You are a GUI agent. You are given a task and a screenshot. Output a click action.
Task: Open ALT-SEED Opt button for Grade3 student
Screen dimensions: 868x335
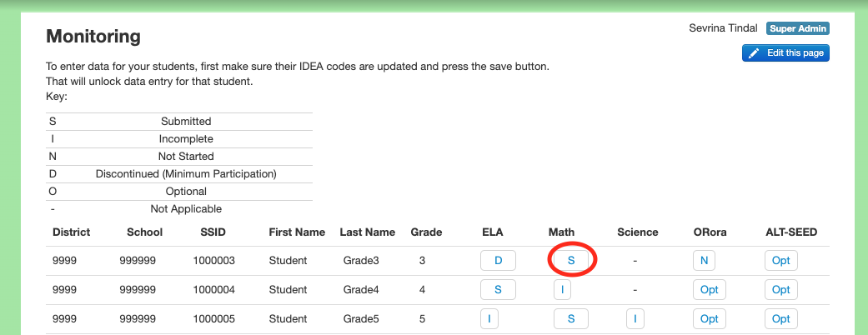coord(780,260)
